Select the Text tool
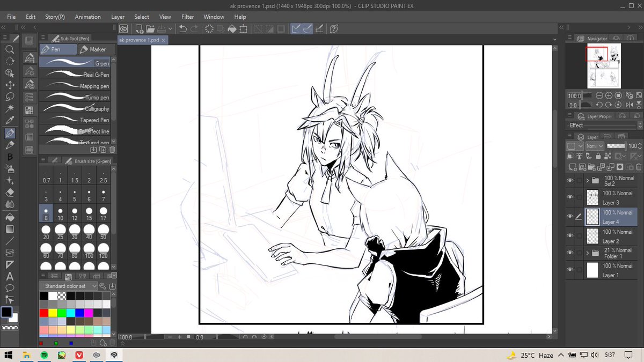 coord(10,277)
